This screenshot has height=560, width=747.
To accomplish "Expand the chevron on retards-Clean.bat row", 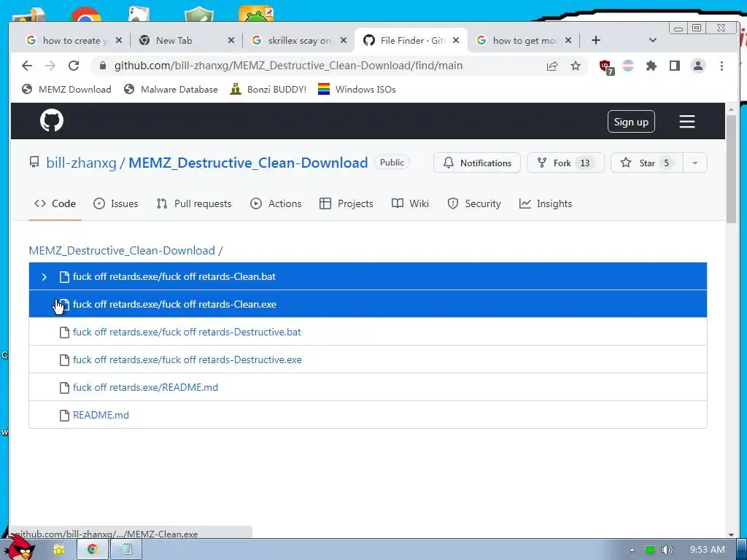I will (44, 277).
